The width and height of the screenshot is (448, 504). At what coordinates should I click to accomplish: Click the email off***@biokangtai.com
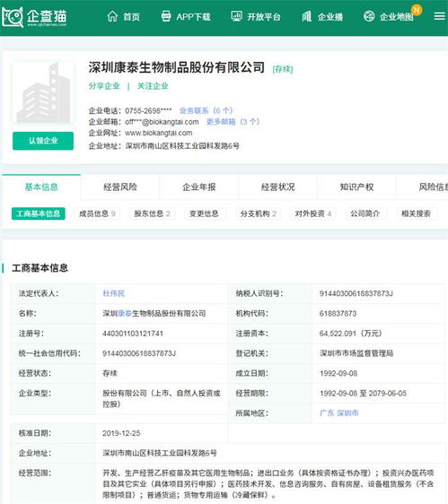[162, 122]
